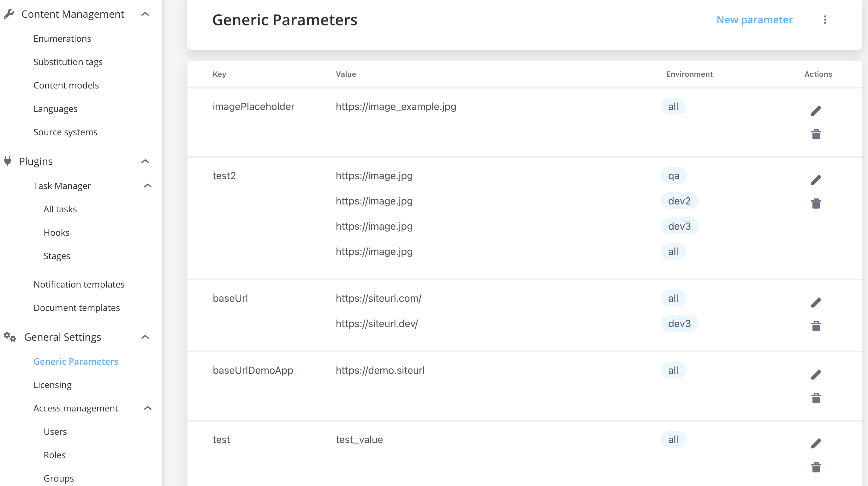
Task: Navigate to Enumerations section
Action: pos(62,38)
